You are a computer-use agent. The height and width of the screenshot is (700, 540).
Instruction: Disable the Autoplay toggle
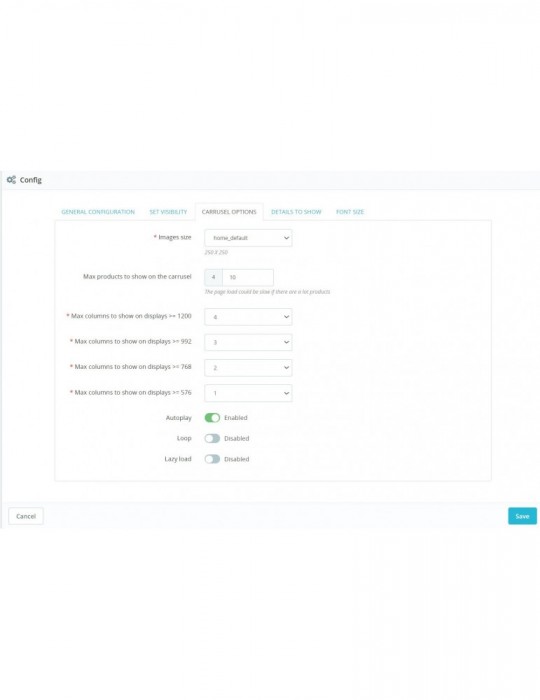(x=212, y=417)
